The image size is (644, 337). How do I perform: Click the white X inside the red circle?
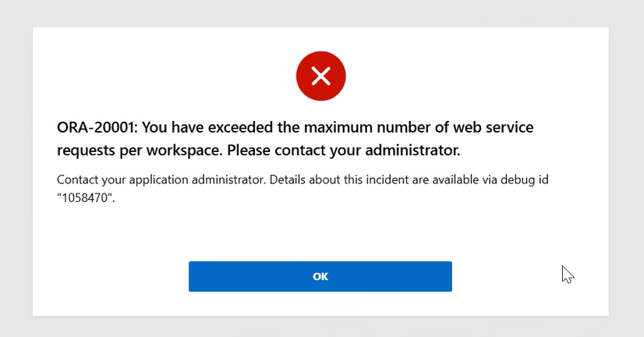pyautogui.click(x=320, y=76)
